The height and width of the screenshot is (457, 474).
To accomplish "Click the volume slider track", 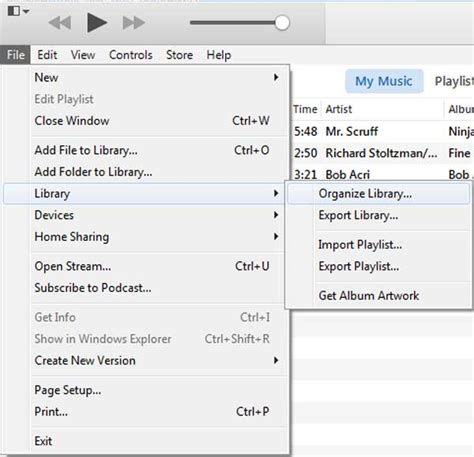I will coord(233,23).
